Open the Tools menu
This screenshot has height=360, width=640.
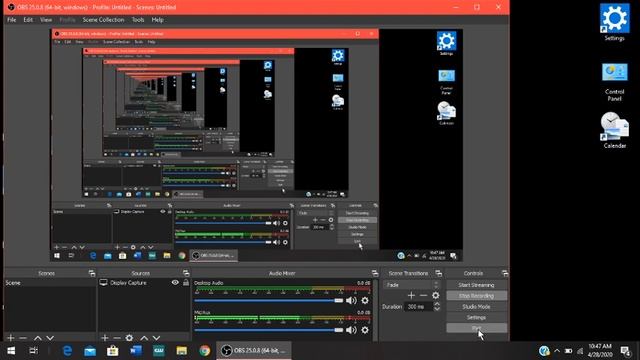pos(138,20)
